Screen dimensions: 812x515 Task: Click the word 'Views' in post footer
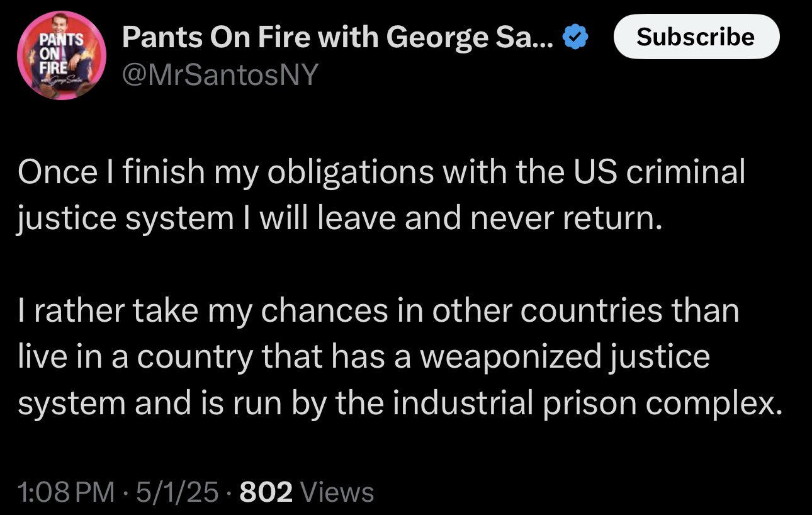(337, 492)
